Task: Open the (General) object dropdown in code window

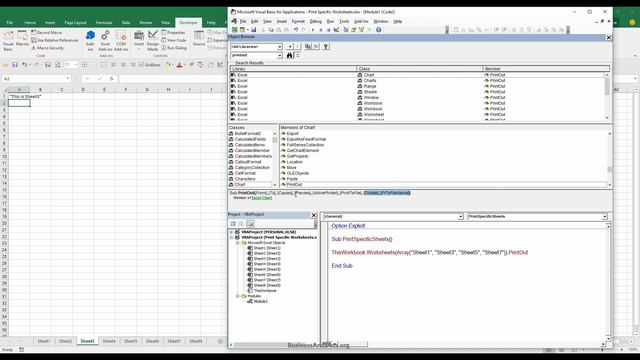Action: tap(460, 217)
